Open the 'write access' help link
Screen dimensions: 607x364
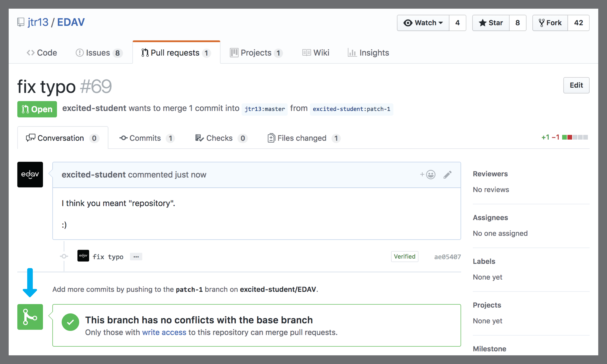[x=164, y=332]
